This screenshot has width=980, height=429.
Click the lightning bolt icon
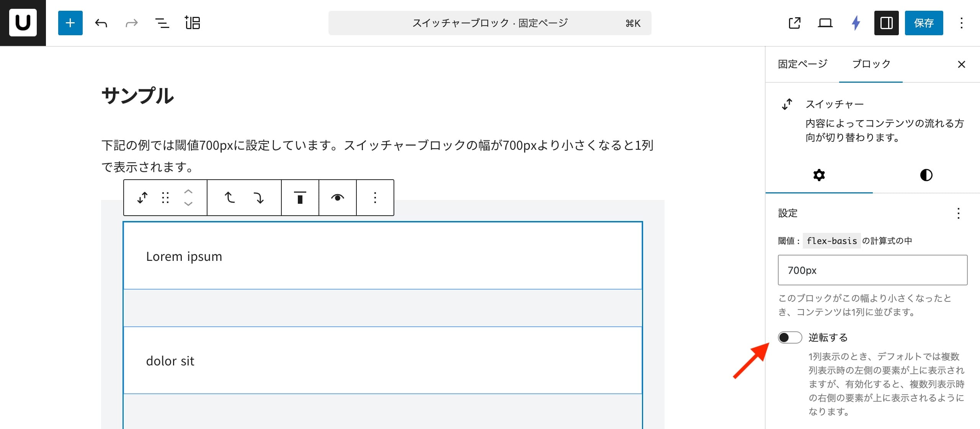[856, 23]
